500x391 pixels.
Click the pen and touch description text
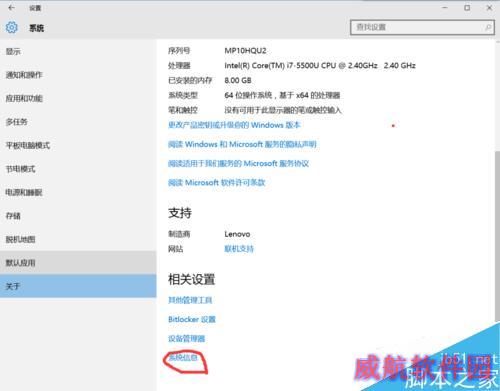[x=283, y=110]
